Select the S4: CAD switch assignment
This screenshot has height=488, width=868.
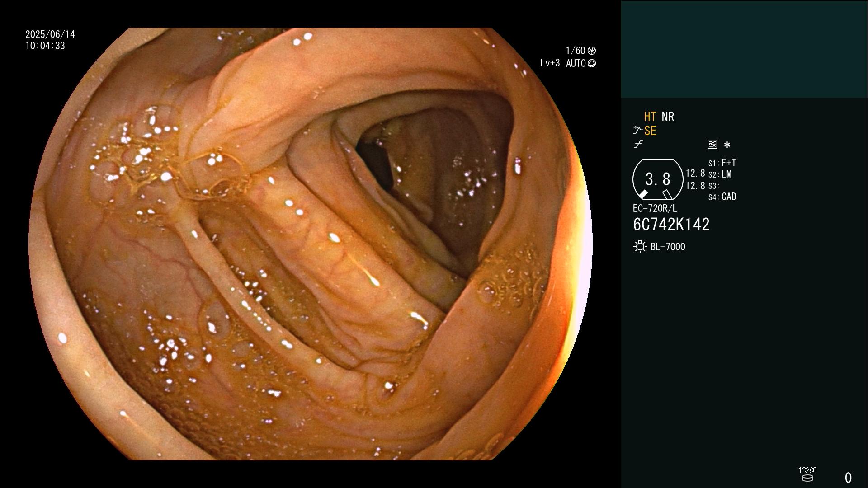[722, 197]
